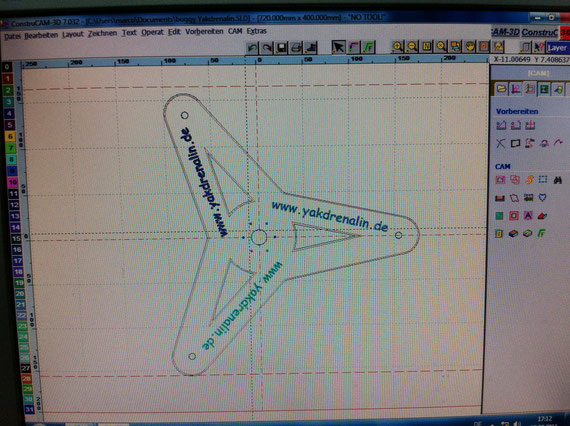Click the Redo arrow in the toolbar
The image size is (570, 426).
(x=267, y=48)
